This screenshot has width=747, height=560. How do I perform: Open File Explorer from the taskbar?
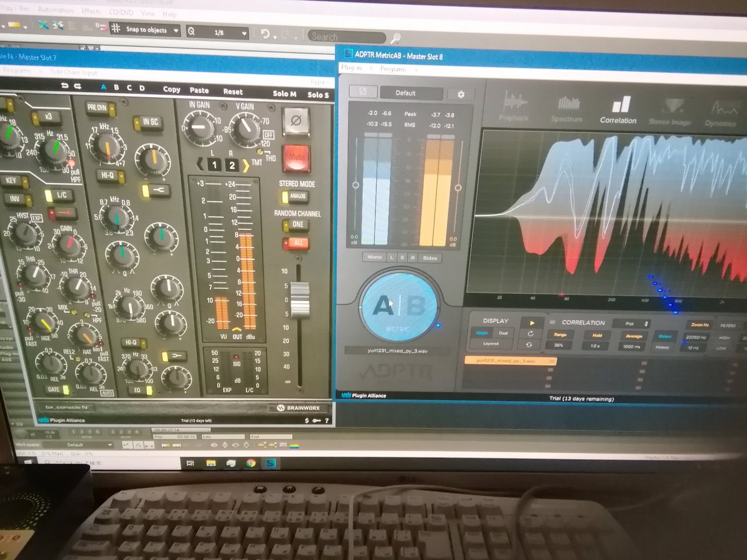[210, 463]
